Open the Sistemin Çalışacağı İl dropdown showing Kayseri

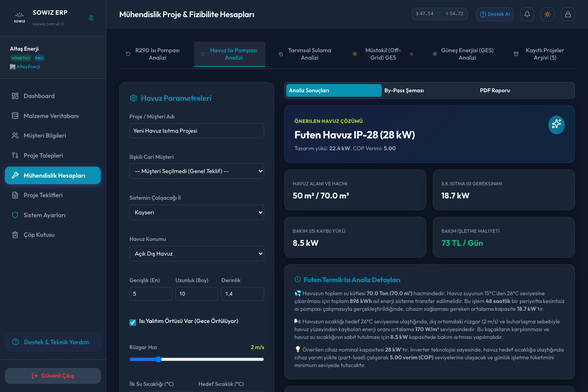coord(197,212)
